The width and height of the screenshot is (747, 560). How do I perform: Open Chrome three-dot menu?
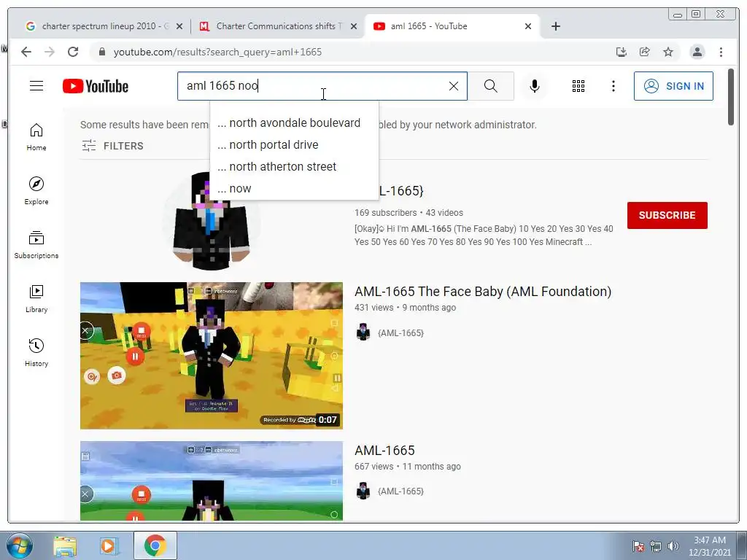[721, 52]
